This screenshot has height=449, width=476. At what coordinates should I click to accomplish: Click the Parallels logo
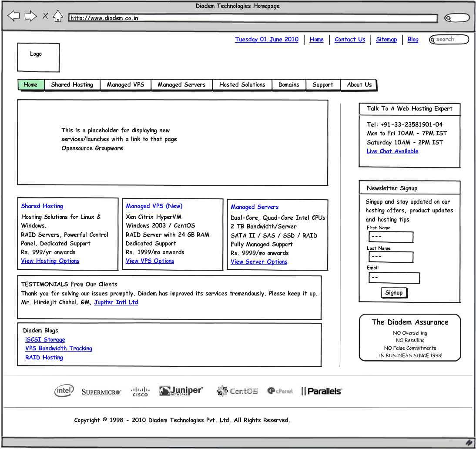click(x=322, y=391)
